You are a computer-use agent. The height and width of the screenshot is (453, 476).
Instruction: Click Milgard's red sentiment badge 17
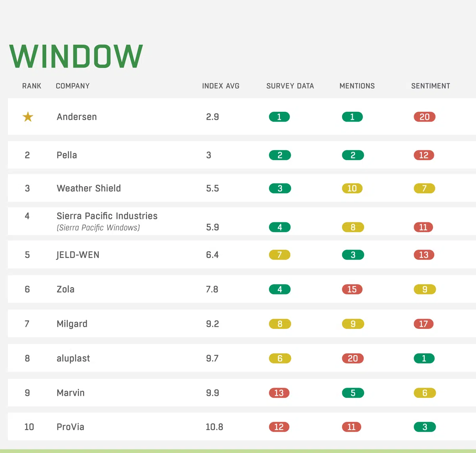point(424,324)
